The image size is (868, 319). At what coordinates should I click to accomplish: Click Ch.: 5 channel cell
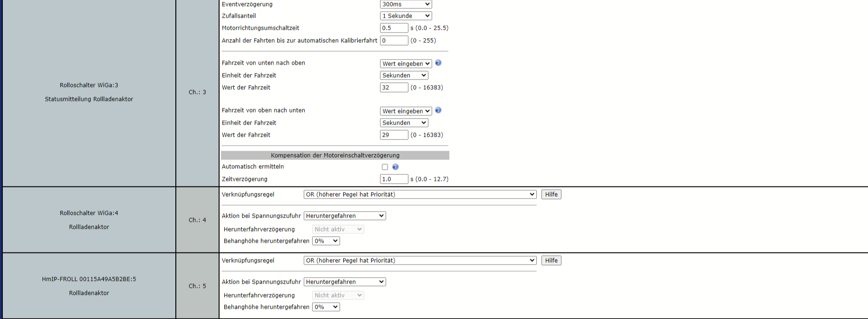tap(197, 286)
